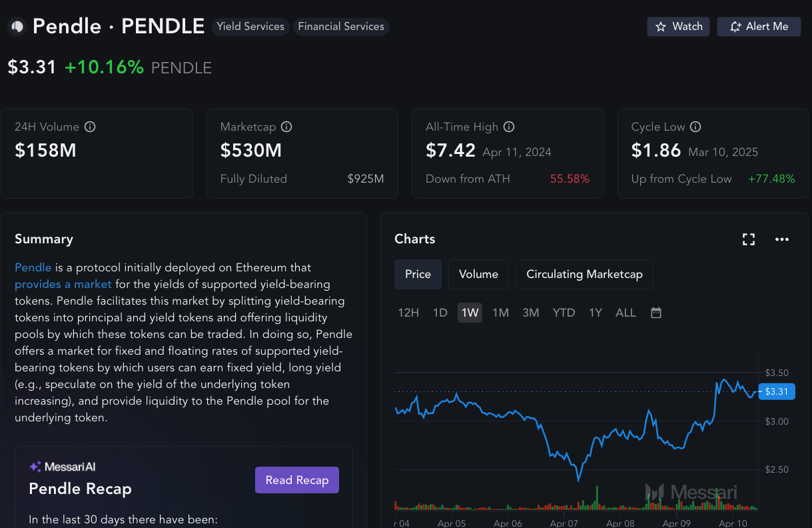Image resolution: width=812 pixels, height=528 pixels.
Task: Click the Yield Services category tag
Action: (250, 27)
